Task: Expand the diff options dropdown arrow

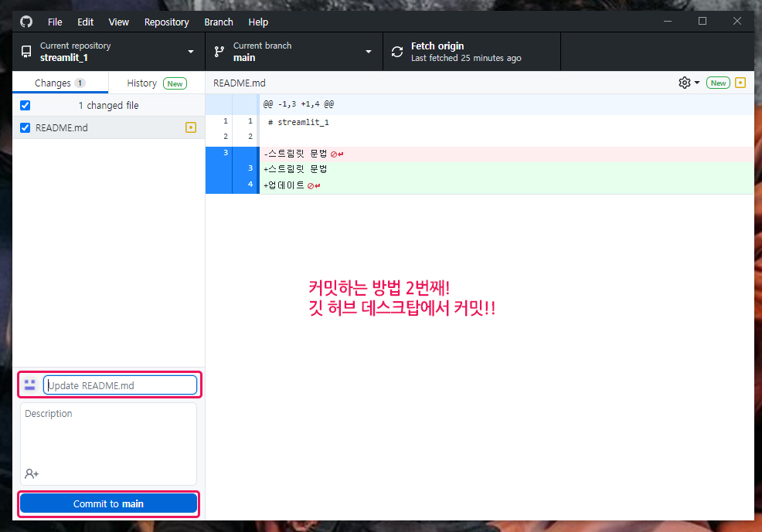Action: click(x=697, y=83)
